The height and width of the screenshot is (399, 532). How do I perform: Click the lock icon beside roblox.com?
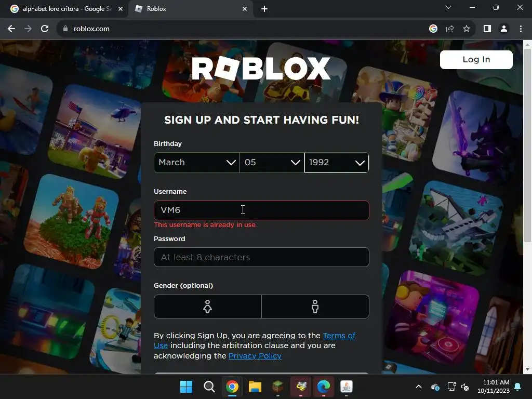pos(65,29)
